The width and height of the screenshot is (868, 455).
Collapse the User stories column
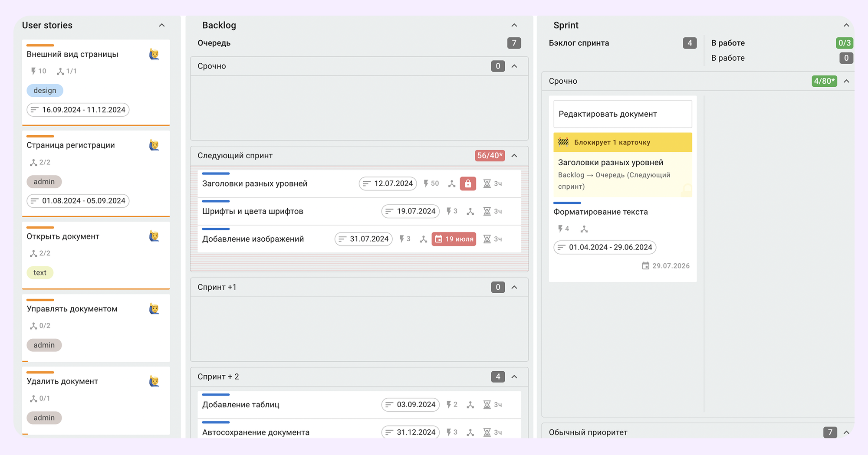pos(162,25)
